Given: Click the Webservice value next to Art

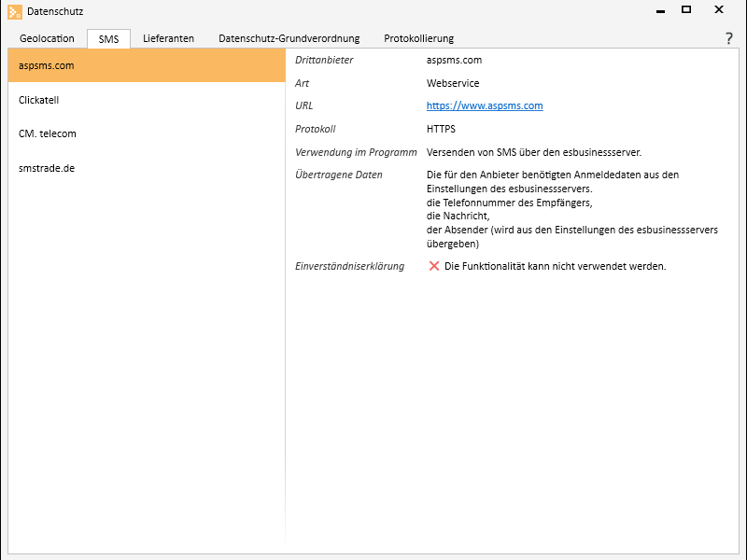Looking at the screenshot, I should pyautogui.click(x=453, y=83).
